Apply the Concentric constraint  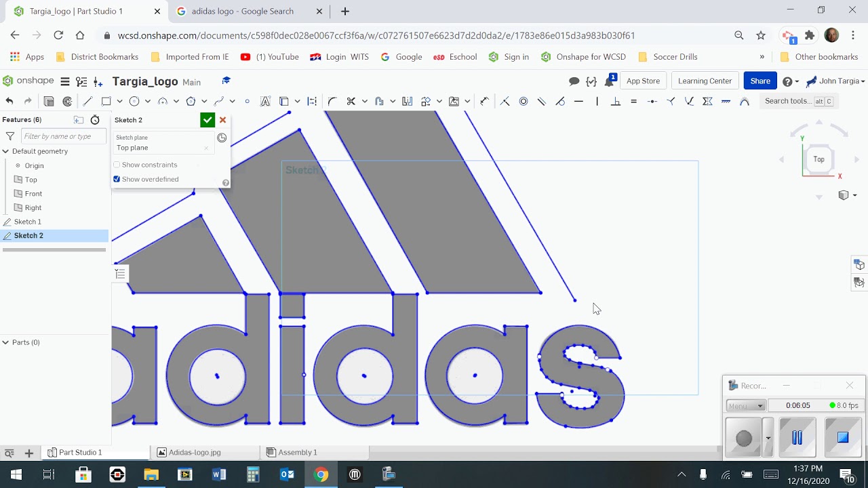pos(524,101)
